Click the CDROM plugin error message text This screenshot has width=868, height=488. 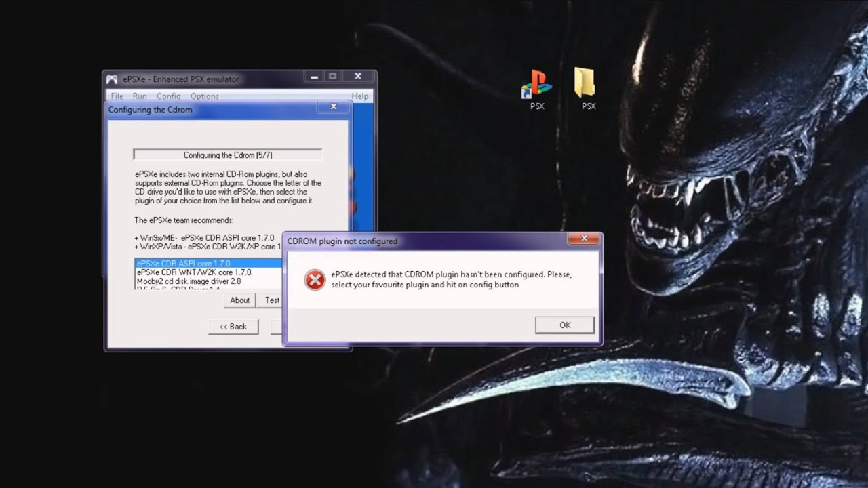(x=452, y=279)
